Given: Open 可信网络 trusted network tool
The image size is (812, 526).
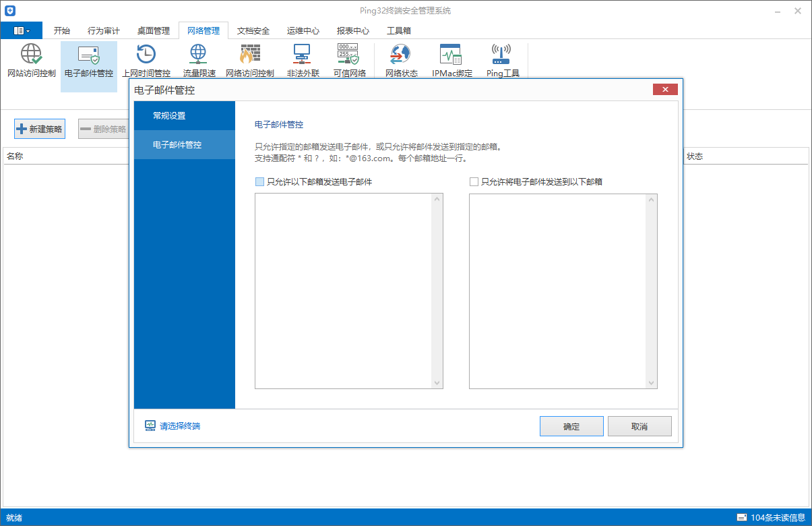Looking at the screenshot, I should [349, 61].
